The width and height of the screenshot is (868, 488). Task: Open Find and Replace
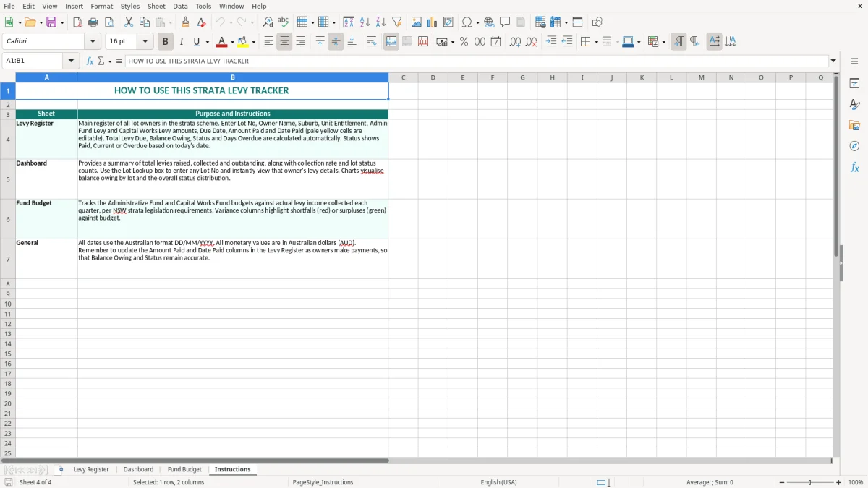[x=268, y=22]
